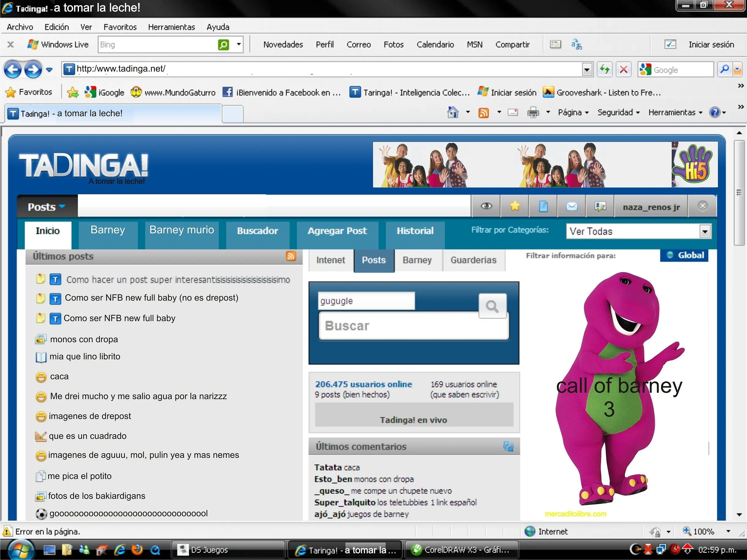Open the post 'me pica el potito'
Screen dimensions: 747x560
[79, 476]
